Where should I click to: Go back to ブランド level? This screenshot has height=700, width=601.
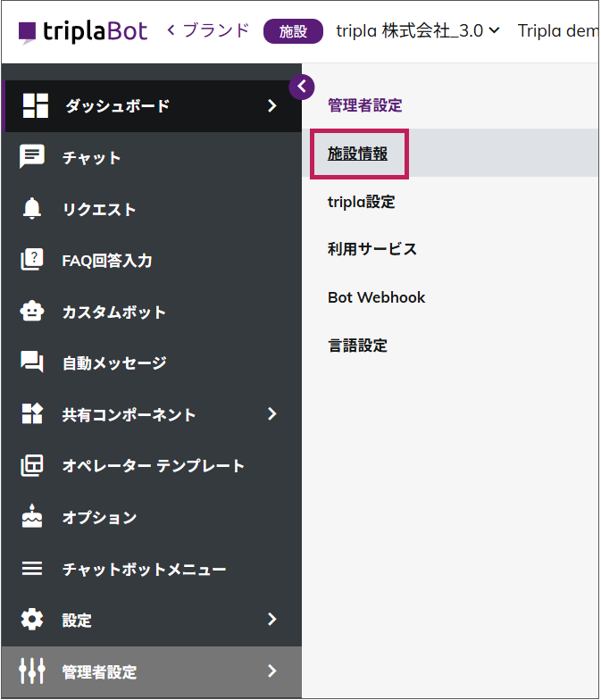[x=208, y=30]
